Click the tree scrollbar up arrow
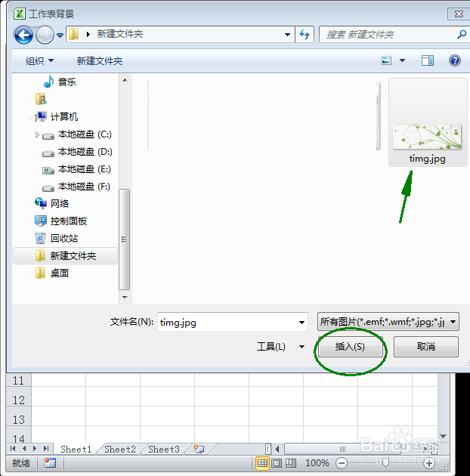 pos(125,80)
